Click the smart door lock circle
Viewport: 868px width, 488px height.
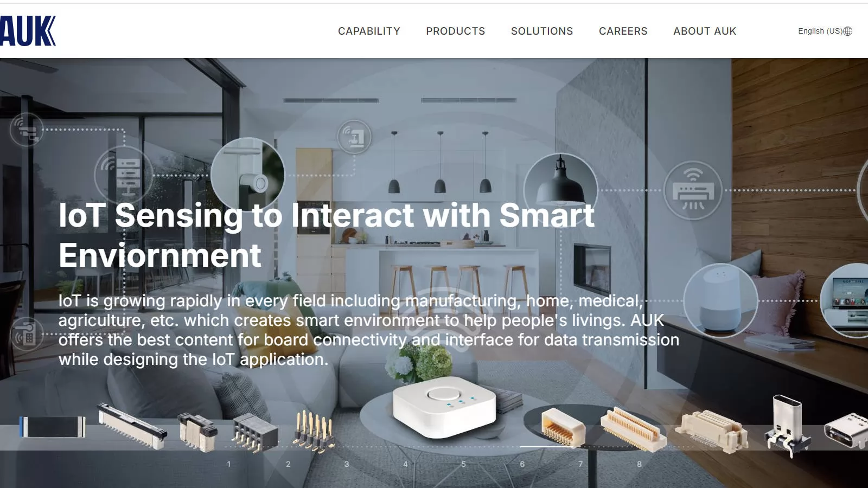248,175
